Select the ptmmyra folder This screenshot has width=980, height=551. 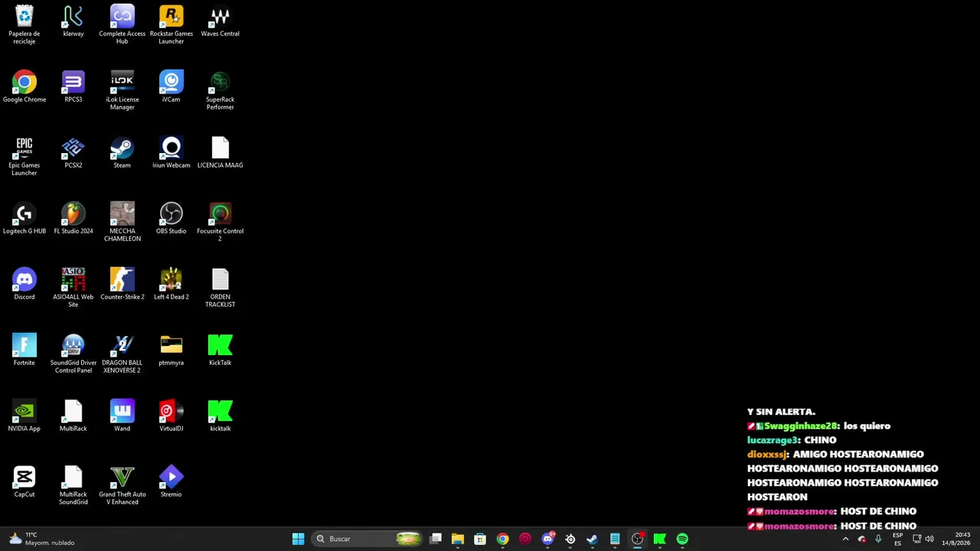[x=171, y=350]
